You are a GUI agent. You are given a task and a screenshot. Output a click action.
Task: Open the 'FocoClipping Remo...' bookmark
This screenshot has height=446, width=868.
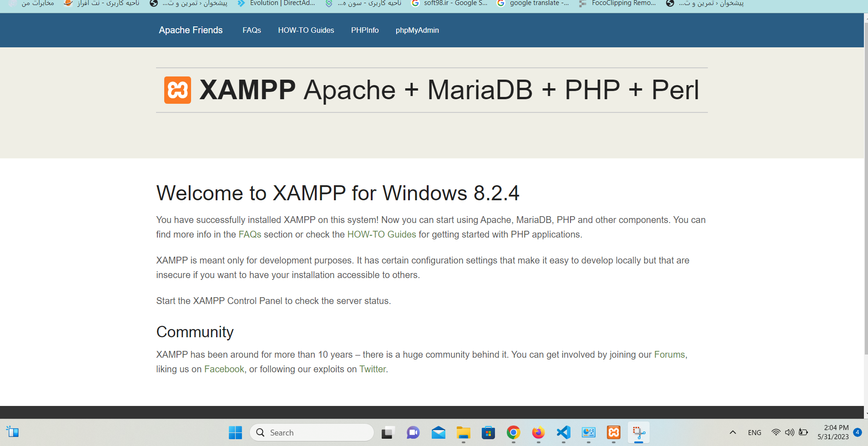click(617, 3)
